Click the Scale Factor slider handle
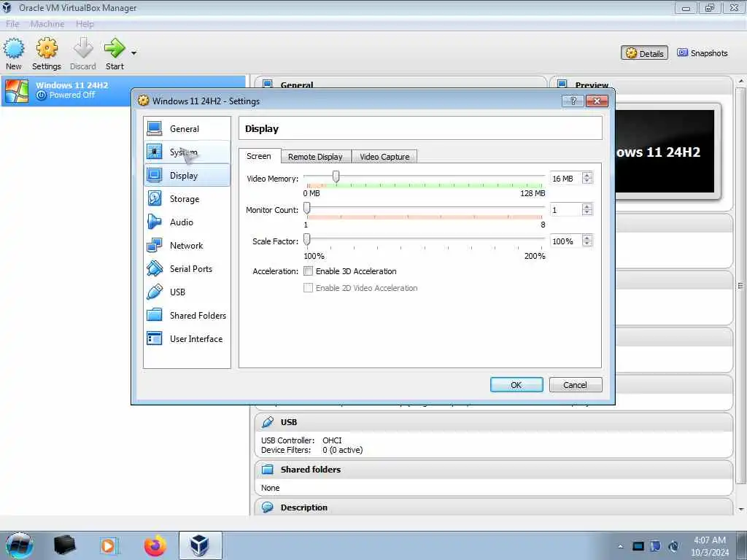 point(307,239)
